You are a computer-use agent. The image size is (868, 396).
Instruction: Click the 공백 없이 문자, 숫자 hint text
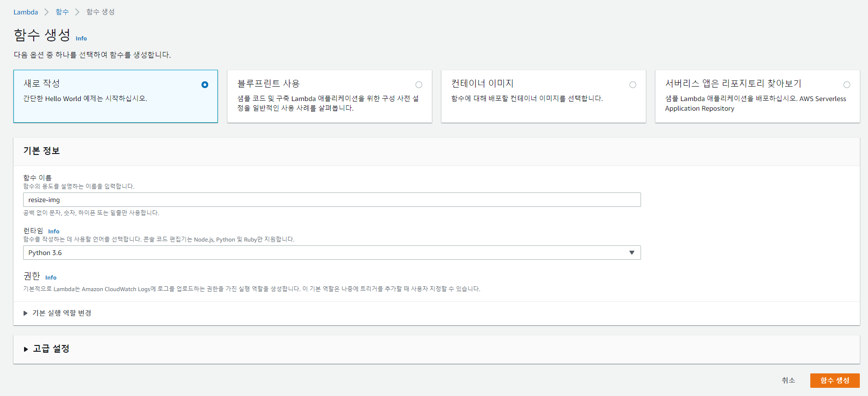tap(91, 213)
